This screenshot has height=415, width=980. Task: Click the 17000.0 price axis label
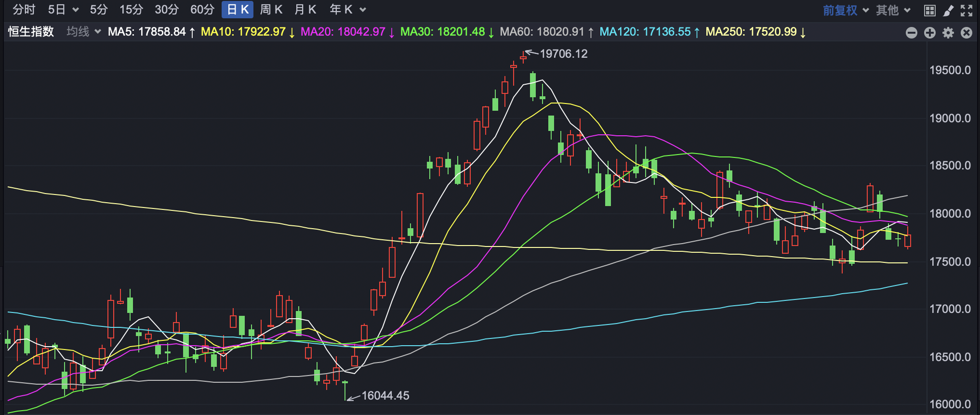pyautogui.click(x=950, y=309)
